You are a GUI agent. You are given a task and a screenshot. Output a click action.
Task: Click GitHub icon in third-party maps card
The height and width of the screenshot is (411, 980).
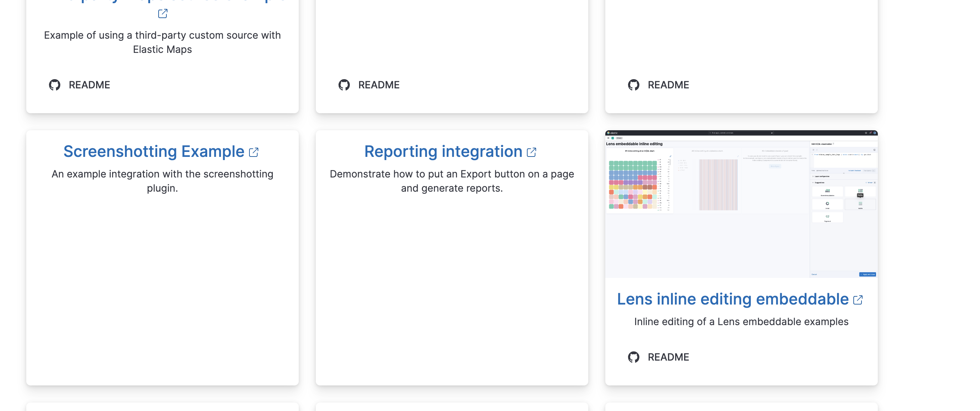coord(54,85)
